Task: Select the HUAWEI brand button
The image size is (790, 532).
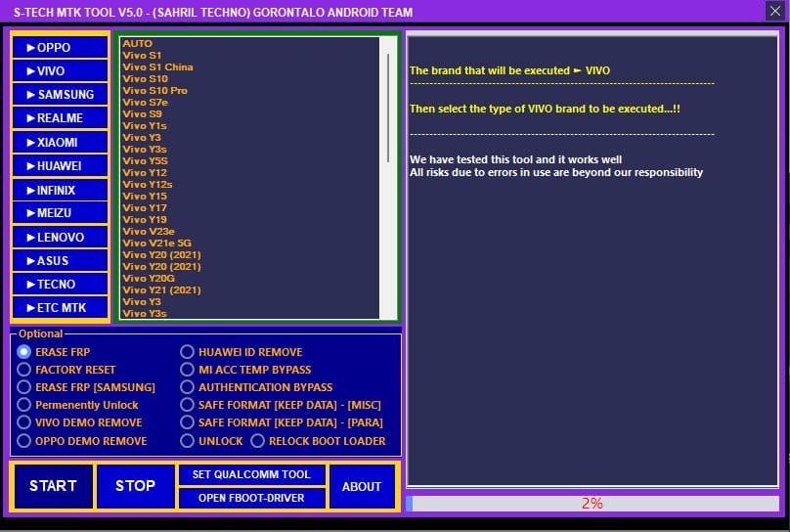Action: (60, 165)
